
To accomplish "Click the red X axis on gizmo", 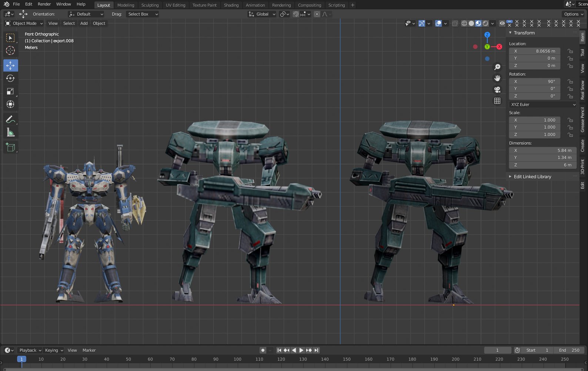I will pyautogui.click(x=500, y=47).
